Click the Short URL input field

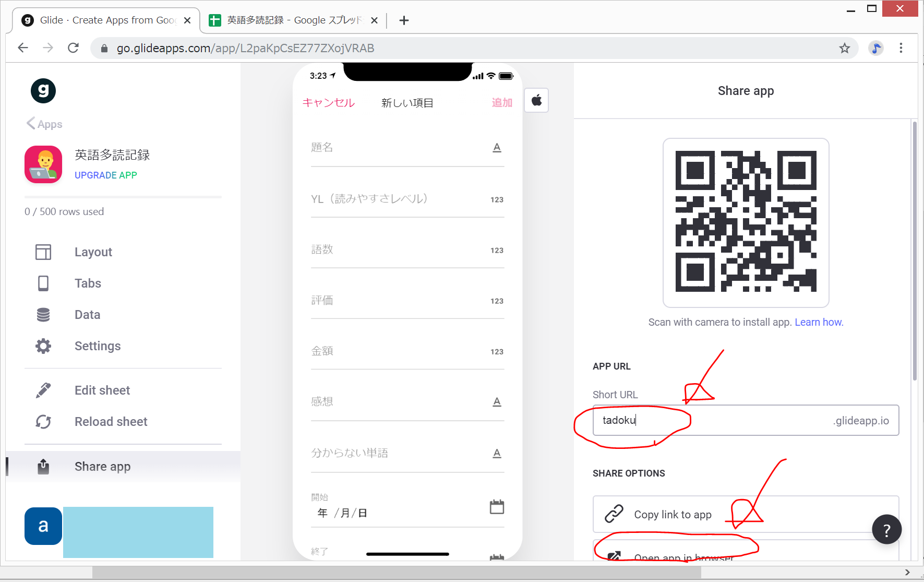coord(746,420)
